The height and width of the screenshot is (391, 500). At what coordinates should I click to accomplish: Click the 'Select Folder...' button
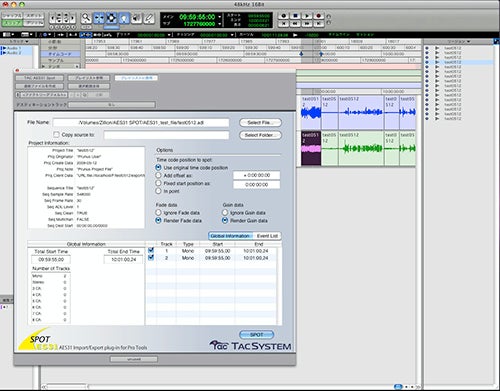(260, 135)
